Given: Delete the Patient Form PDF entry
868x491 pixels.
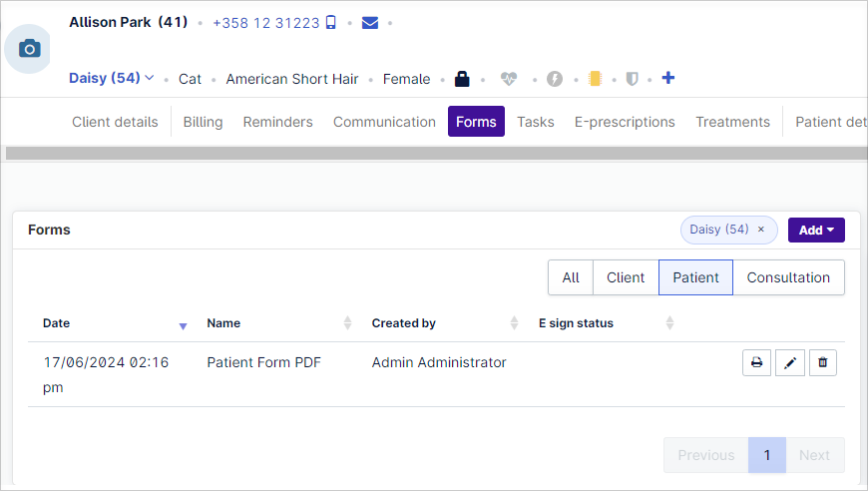Looking at the screenshot, I should tap(823, 362).
